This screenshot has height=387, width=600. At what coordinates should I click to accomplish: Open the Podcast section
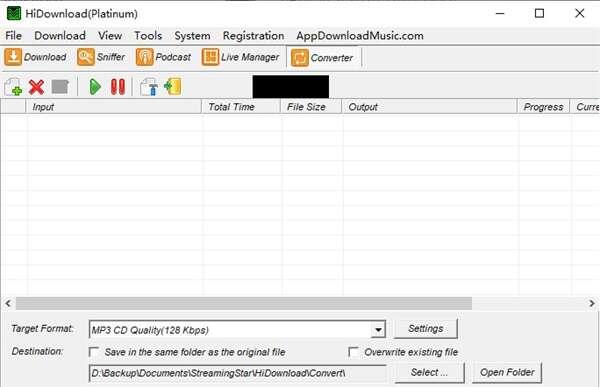[163, 57]
